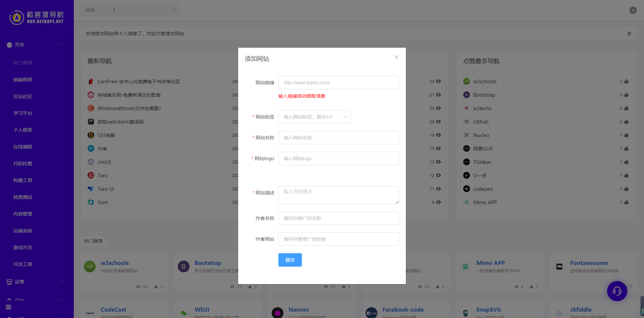Close the 添加网站 dialog
This screenshot has height=318, width=644.
(x=396, y=57)
